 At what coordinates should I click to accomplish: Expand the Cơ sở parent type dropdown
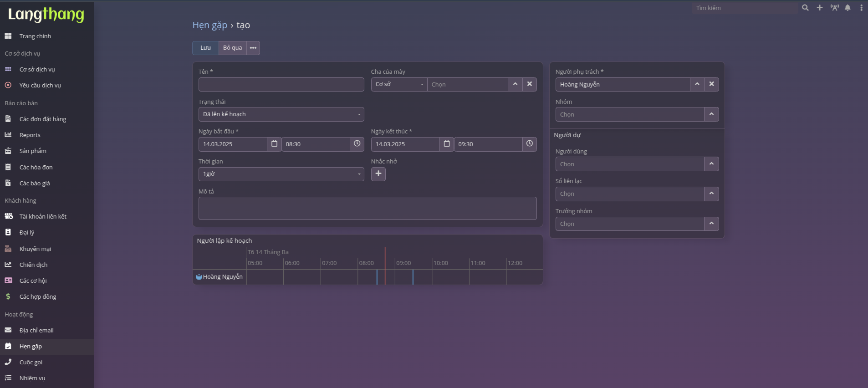coord(399,84)
